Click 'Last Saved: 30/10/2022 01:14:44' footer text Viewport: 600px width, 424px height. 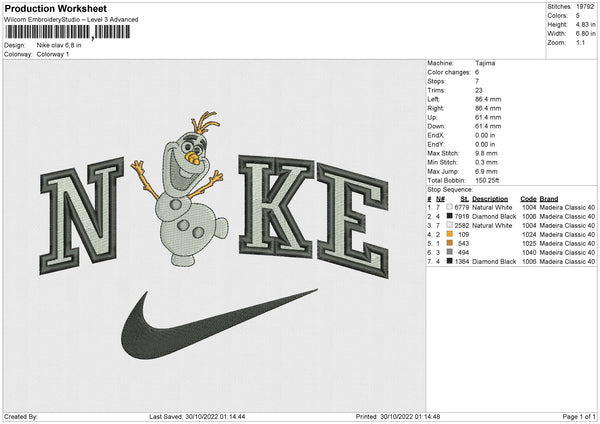coord(197,416)
